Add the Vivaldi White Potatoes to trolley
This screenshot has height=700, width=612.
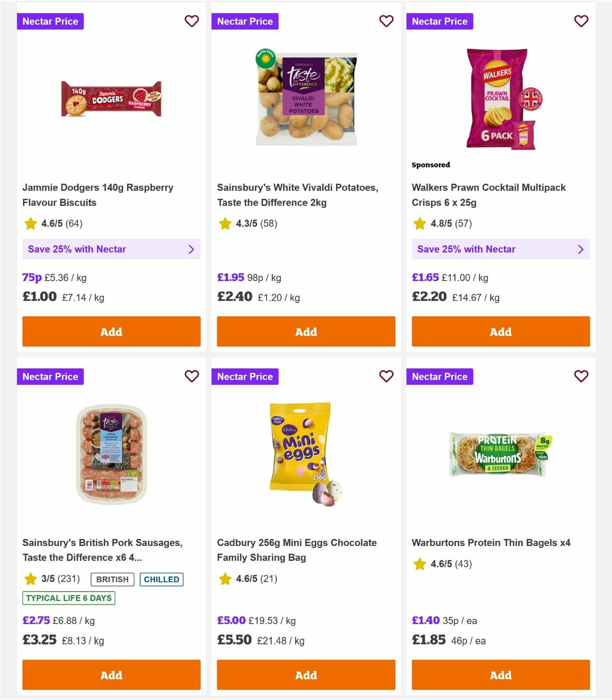coord(305,332)
